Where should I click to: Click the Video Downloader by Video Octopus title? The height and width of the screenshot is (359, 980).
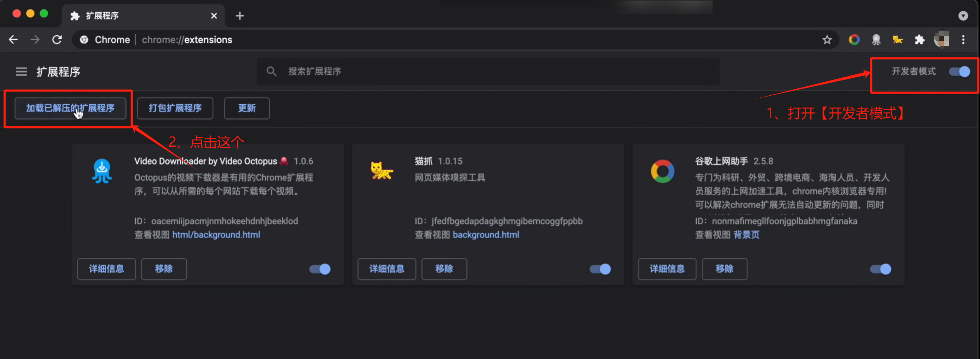(x=206, y=161)
